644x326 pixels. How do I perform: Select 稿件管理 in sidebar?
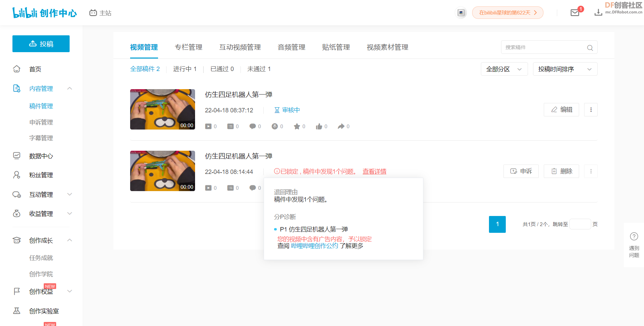[41, 106]
